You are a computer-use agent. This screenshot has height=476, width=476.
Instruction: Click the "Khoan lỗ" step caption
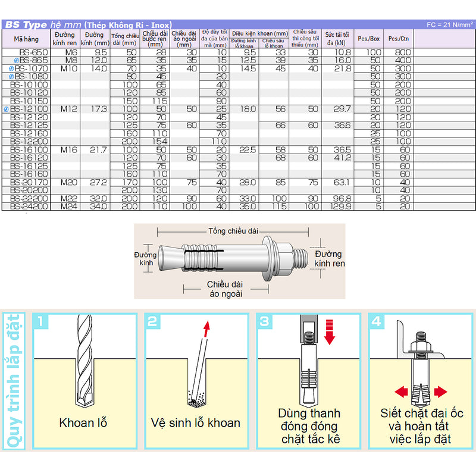click(x=83, y=424)
